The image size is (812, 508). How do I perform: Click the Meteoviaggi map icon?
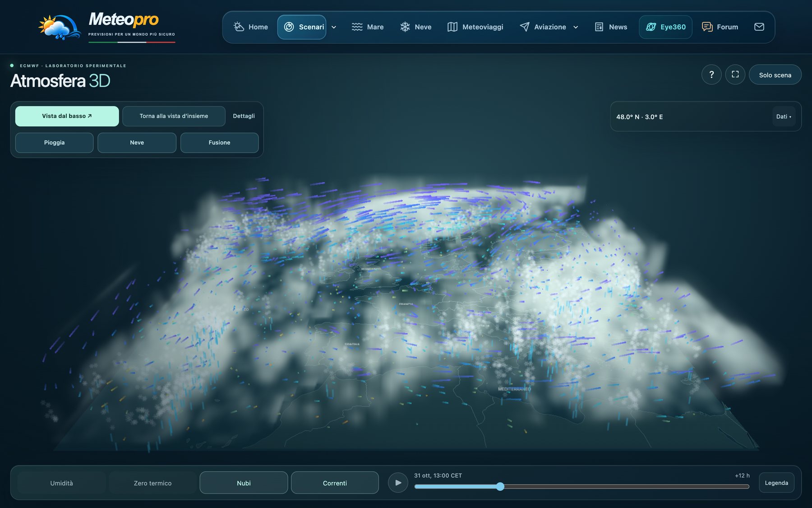452,27
